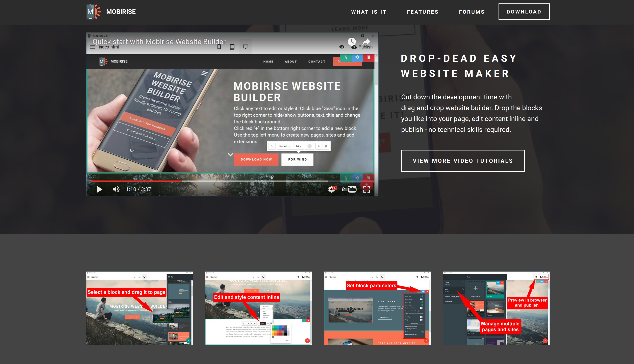Toggle the fullscreen video mode
Image resolution: width=634 pixels, height=364 pixels.
367,189
